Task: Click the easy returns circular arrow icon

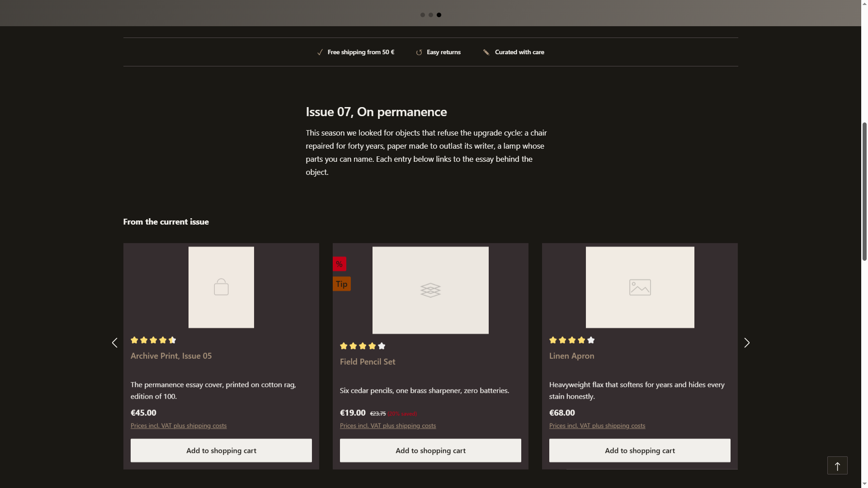Action: pyautogui.click(x=419, y=52)
